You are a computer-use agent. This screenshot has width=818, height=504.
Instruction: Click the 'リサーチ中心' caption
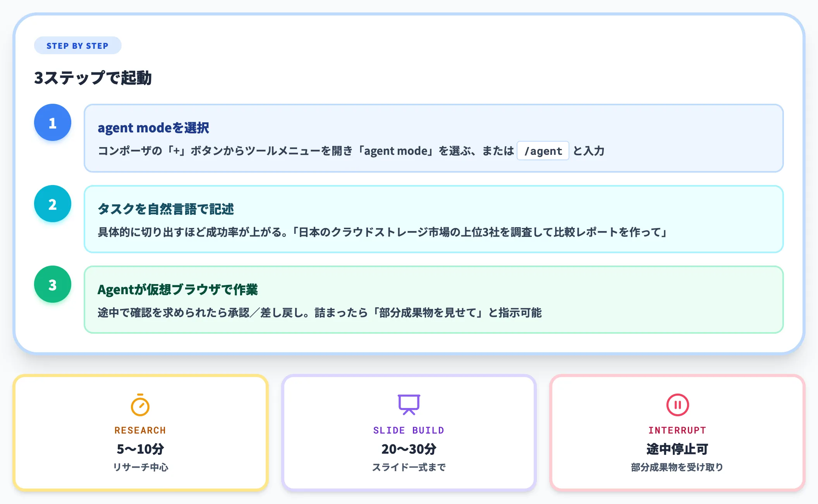(140, 467)
